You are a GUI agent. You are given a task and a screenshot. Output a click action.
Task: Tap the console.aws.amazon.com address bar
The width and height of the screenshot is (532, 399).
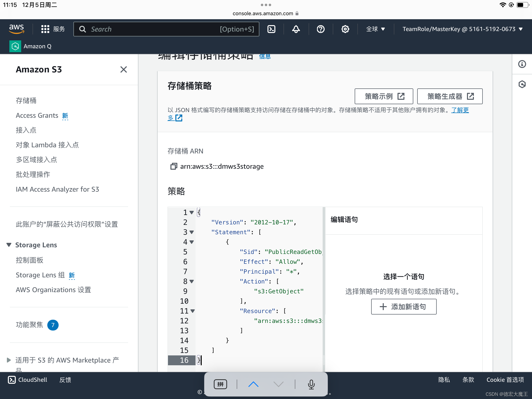(x=266, y=13)
